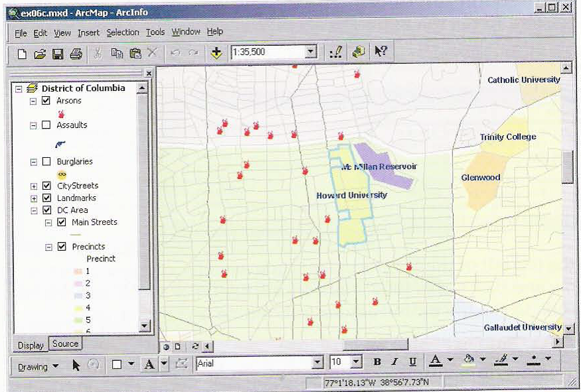Open a map file with the folder icon

(x=40, y=54)
